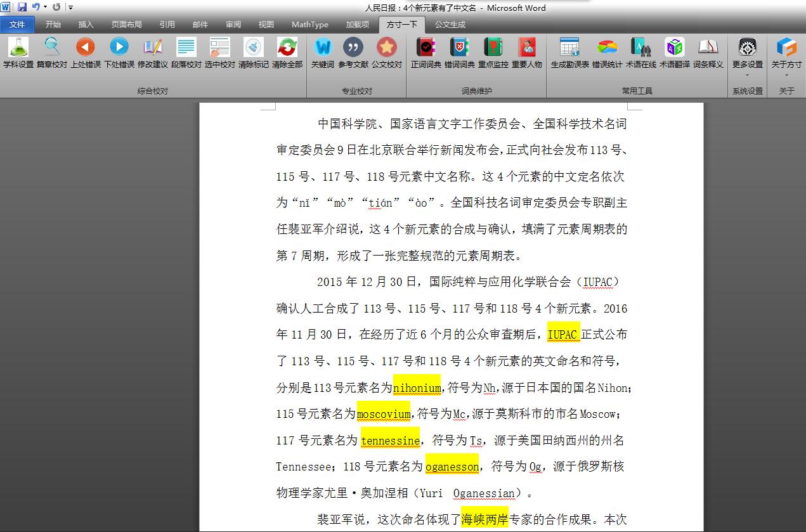The height and width of the screenshot is (532, 806).
Task: Jump to previous error with 上处错误
Action: (x=85, y=48)
